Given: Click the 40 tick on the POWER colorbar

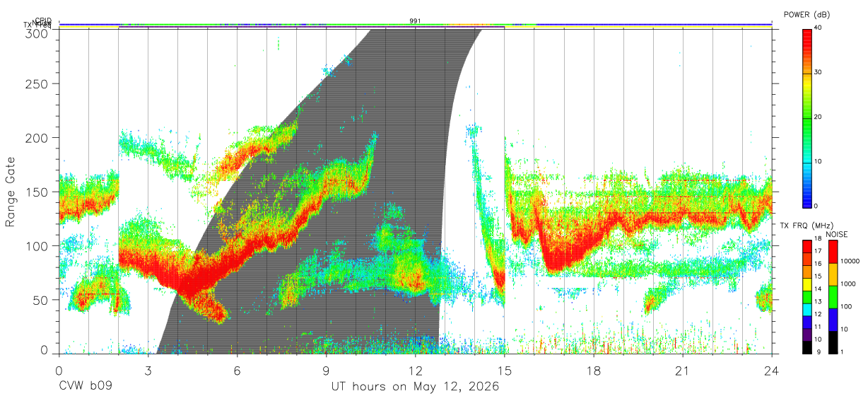Looking at the screenshot, I should tap(819, 28).
